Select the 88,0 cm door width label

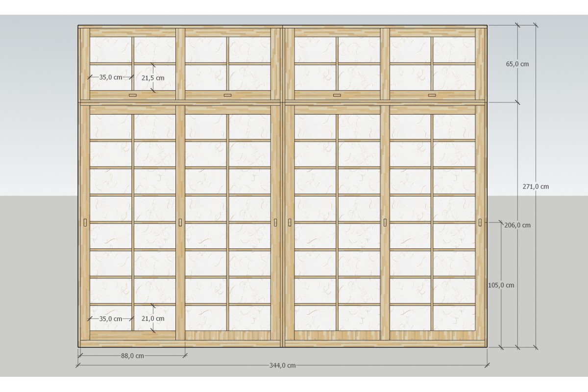tap(131, 356)
